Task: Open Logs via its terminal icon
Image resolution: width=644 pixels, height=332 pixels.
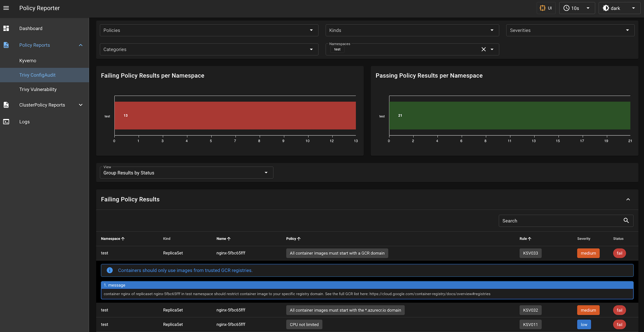Action: pyautogui.click(x=6, y=122)
